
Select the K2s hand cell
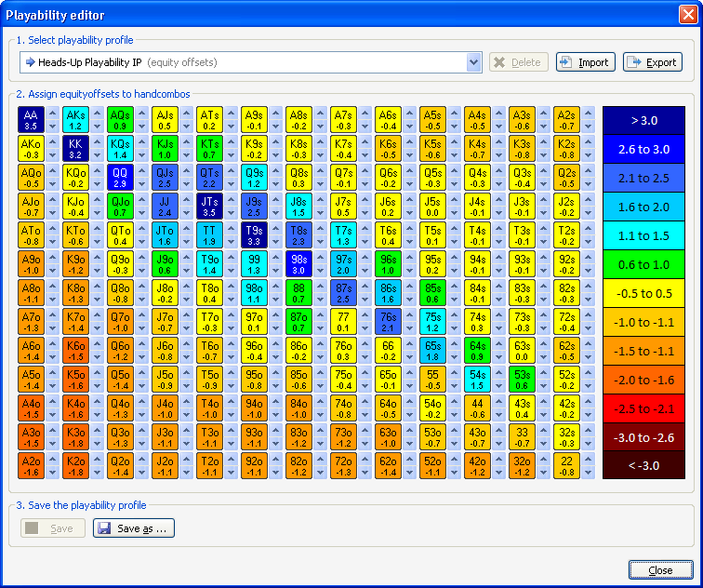[x=566, y=149]
